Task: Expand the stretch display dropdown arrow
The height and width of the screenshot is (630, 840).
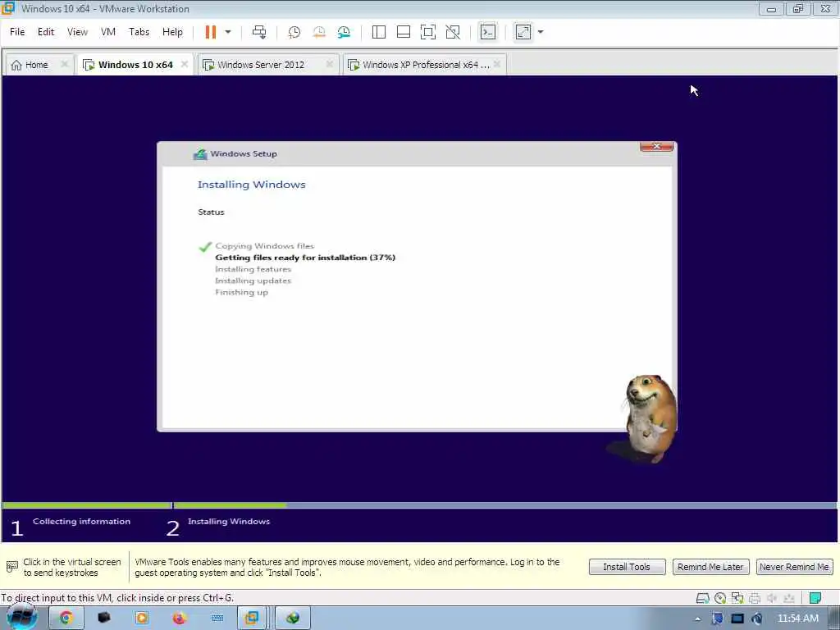Action: point(541,32)
